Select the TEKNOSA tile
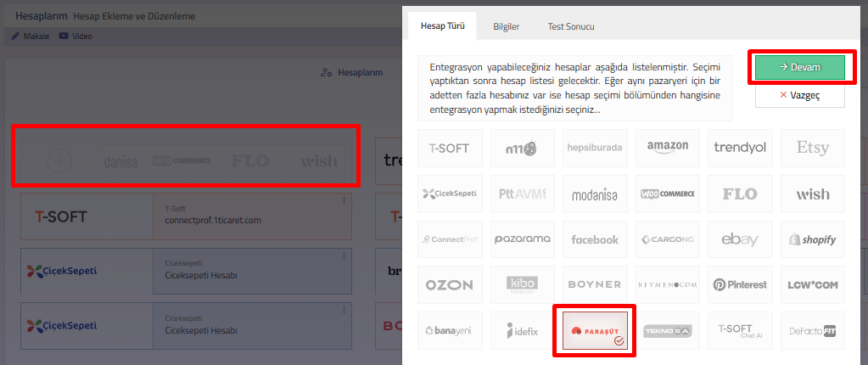 pyautogui.click(x=668, y=331)
